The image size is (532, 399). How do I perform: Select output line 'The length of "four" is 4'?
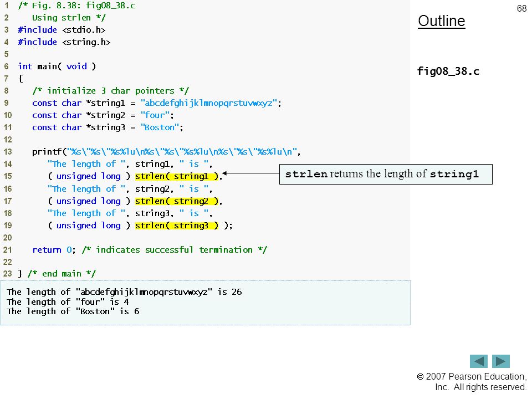point(68,301)
